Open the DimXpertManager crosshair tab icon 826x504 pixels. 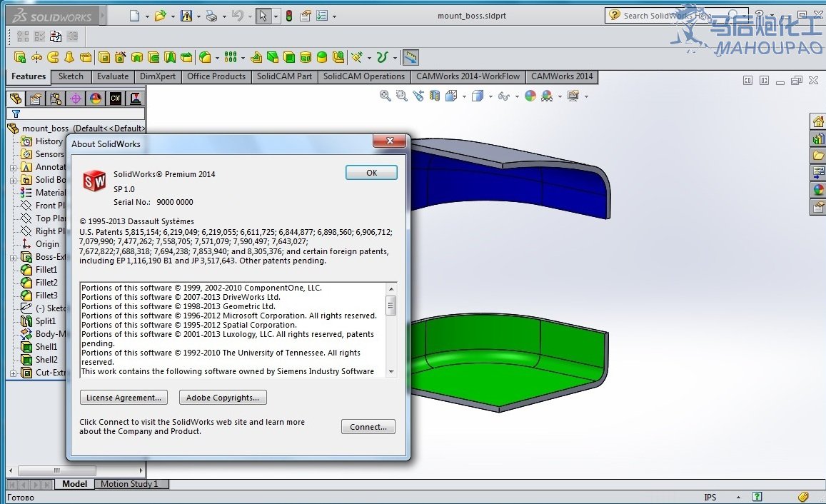[x=75, y=99]
